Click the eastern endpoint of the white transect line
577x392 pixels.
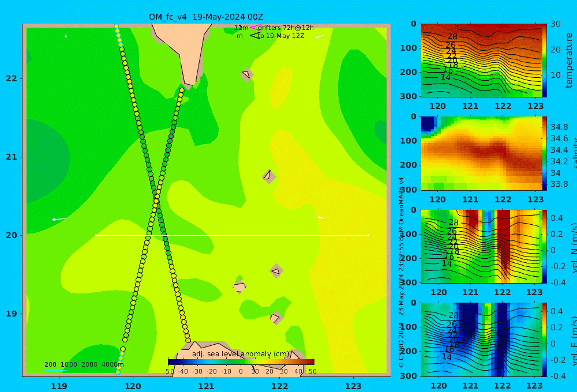click(x=368, y=235)
